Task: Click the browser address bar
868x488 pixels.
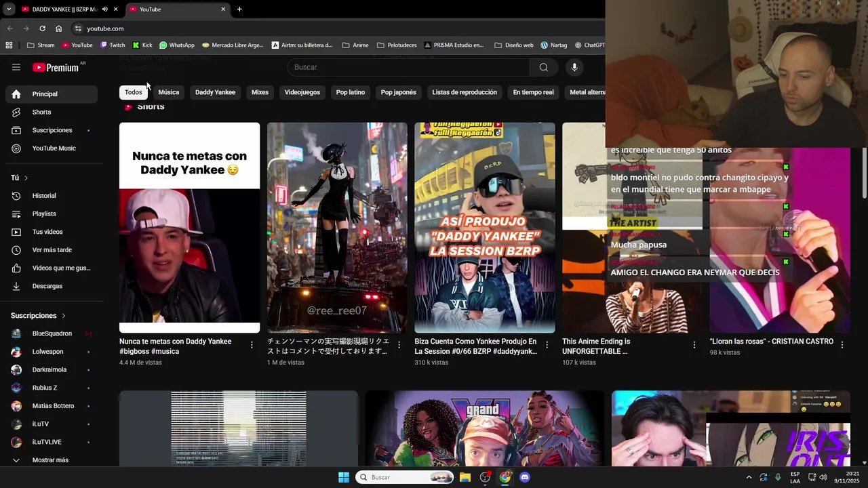Action: [339, 28]
